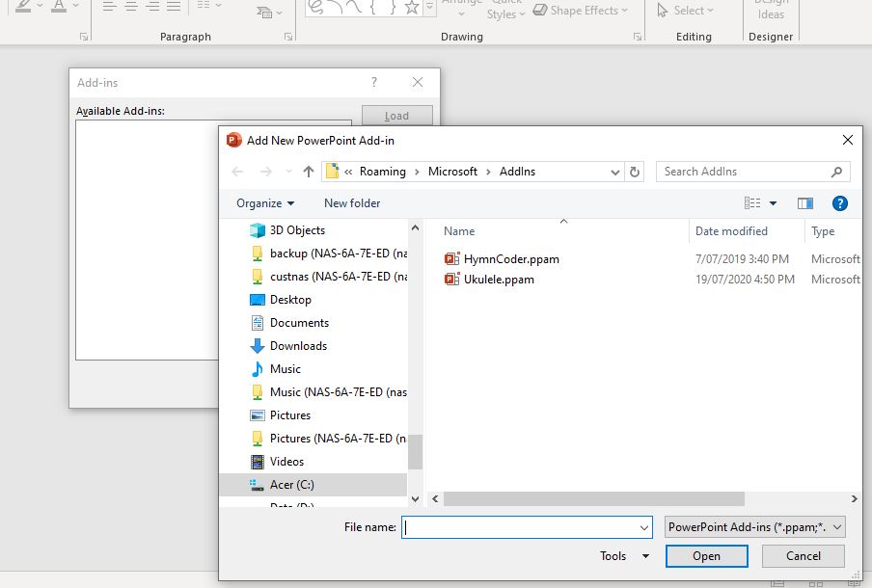Click file list horizontal scroll right arrow
The height and width of the screenshot is (588, 872).
[x=855, y=499]
